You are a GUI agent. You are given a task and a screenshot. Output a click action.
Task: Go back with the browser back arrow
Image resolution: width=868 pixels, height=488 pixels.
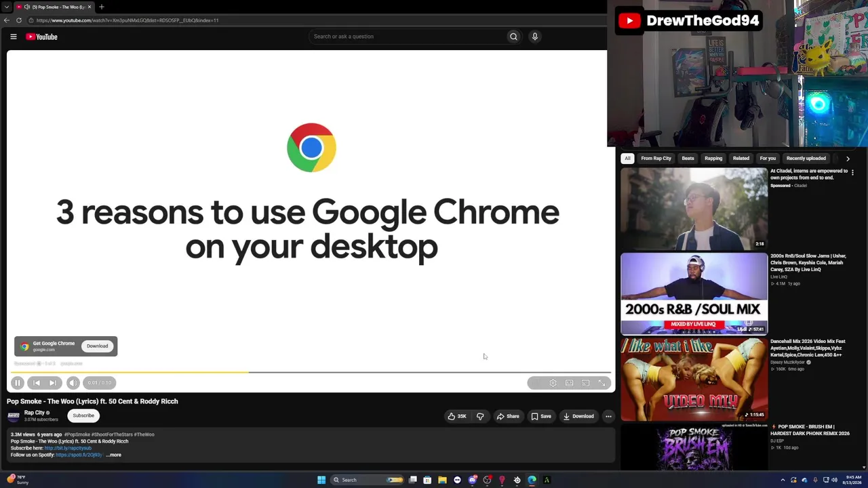coord(7,20)
